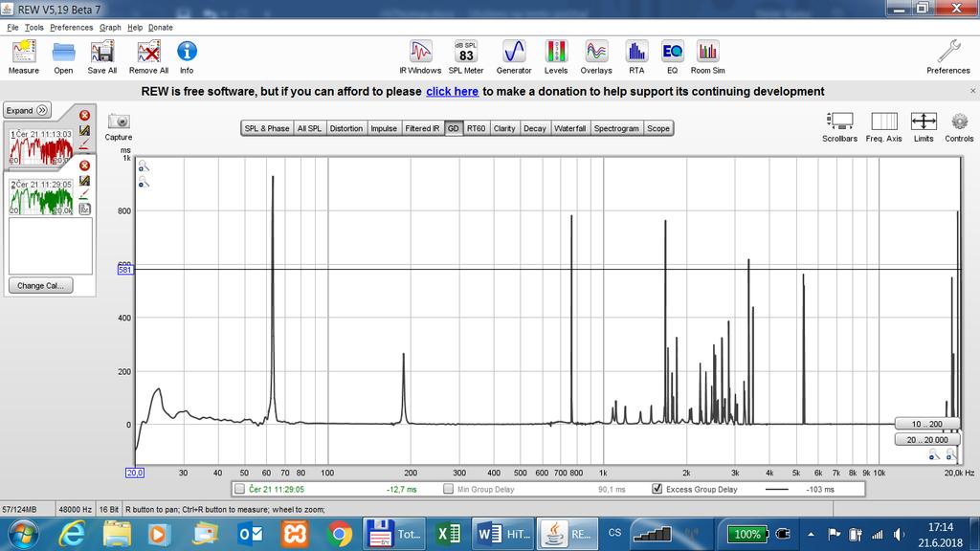Select the GD graph tab
The height and width of the screenshot is (551, 980).
pyautogui.click(x=453, y=128)
